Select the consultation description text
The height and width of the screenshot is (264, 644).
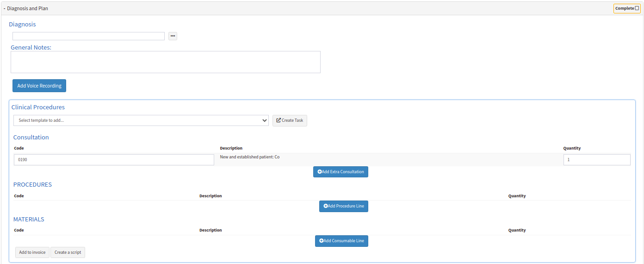pos(249,157)
